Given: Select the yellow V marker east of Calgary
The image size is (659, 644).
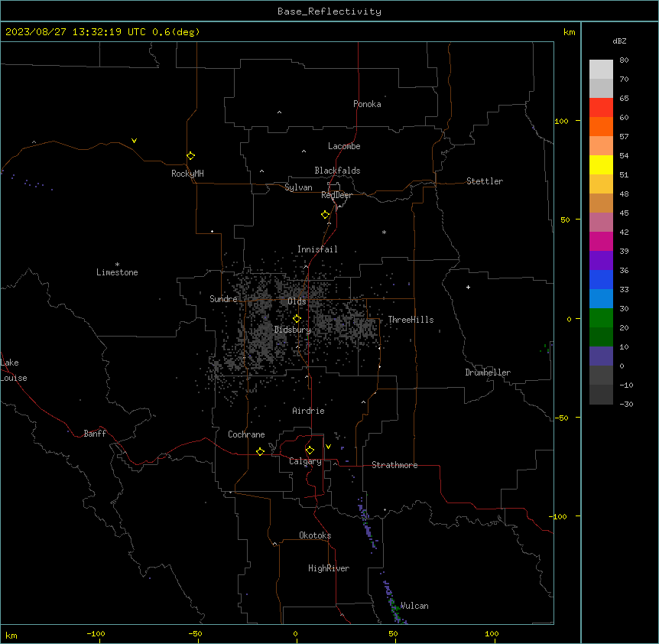Looking at the screenshot, I should pos(328,447).
